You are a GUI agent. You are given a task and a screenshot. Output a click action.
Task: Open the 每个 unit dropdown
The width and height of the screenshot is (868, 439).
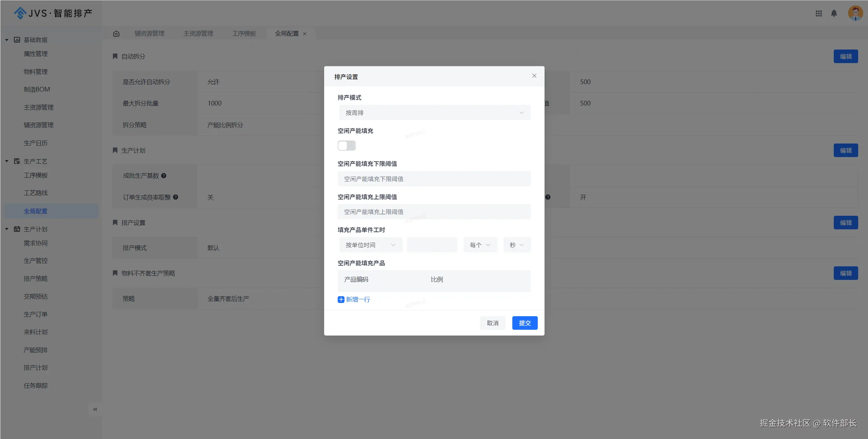[x=480, y=245]
